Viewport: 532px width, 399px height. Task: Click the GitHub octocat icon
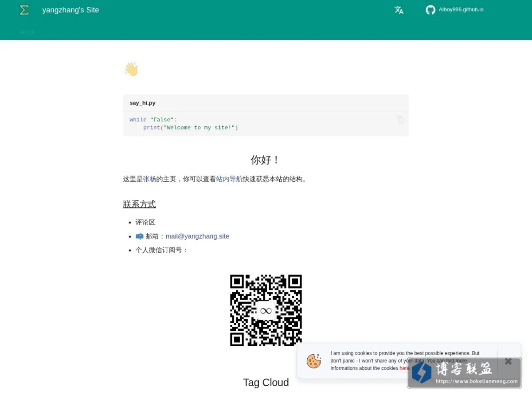tap(430, 10)
